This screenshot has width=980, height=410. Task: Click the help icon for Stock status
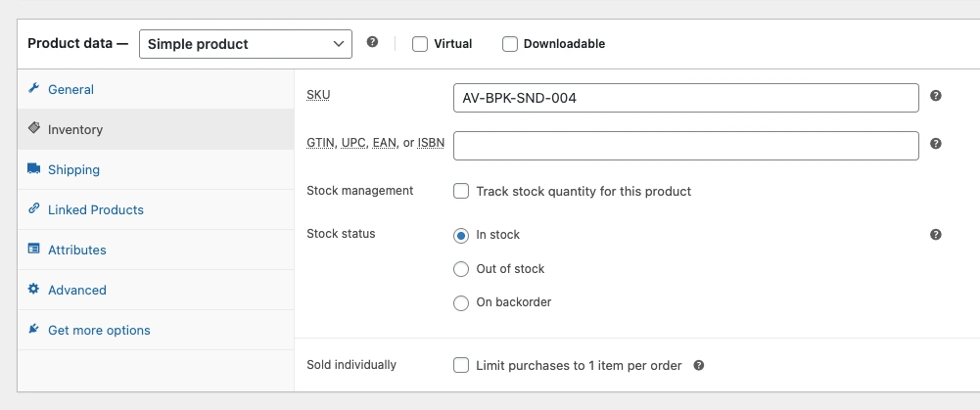936,235
